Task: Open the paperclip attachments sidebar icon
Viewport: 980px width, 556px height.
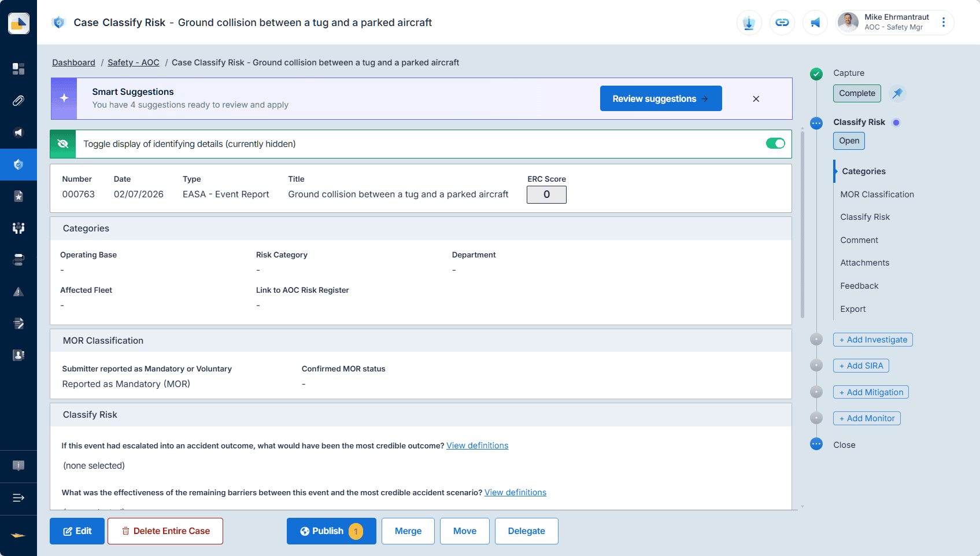Action: (19, 101)
